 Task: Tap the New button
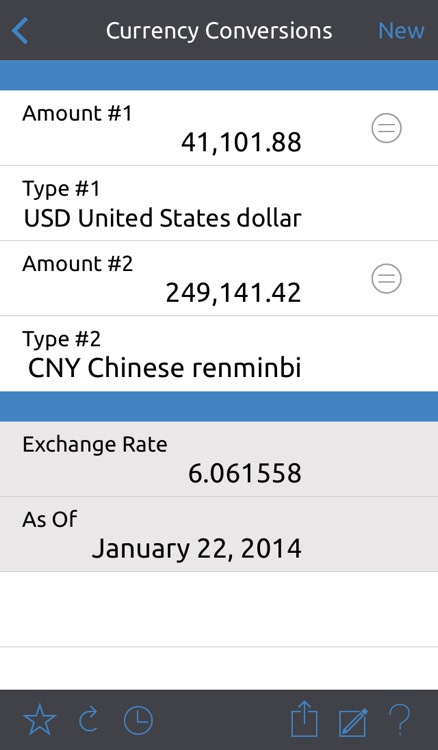pos(401,31)
